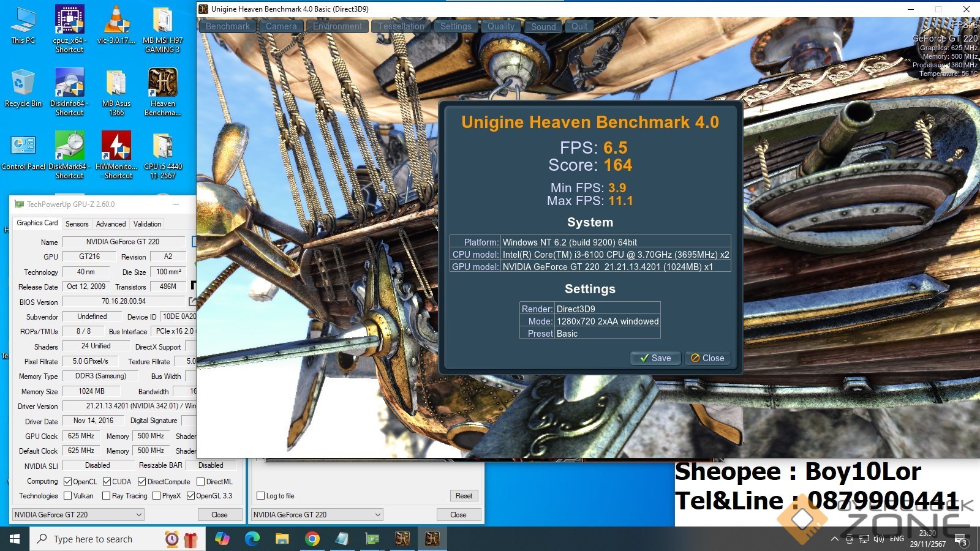Save the Heaven benchmark results

pyautogui.click(x=655, y=358)
